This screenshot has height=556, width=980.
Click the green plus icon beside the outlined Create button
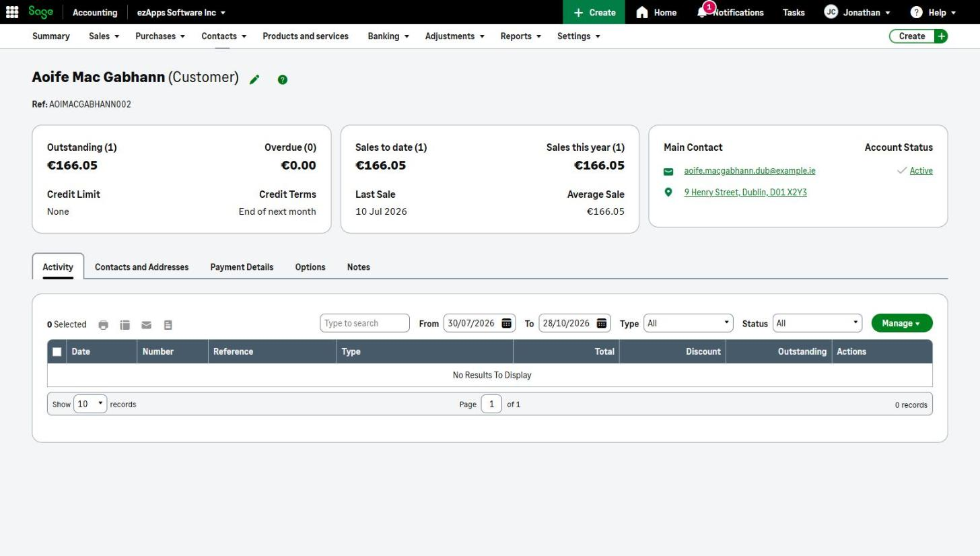click(x=941, y=36)
